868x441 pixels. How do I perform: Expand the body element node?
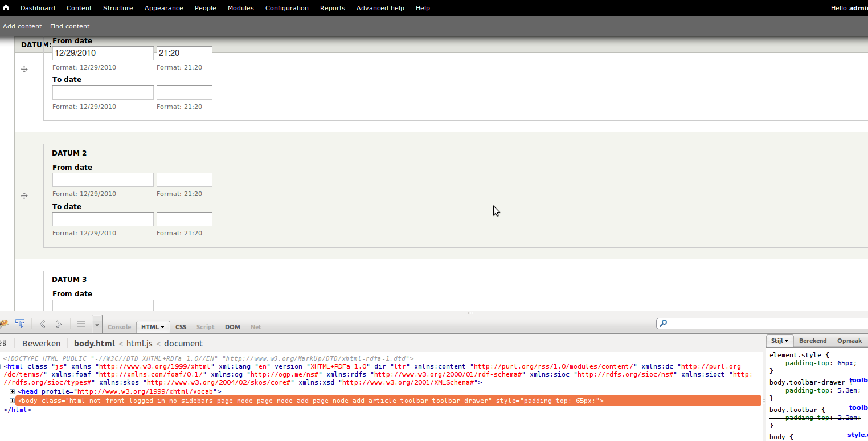(x=13, y=401)
